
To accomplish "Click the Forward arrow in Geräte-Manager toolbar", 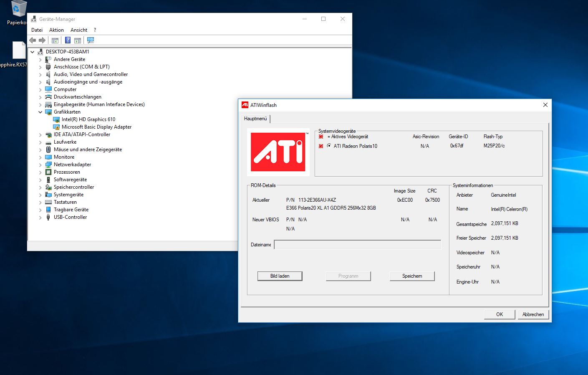I will (x=42, y=41).
